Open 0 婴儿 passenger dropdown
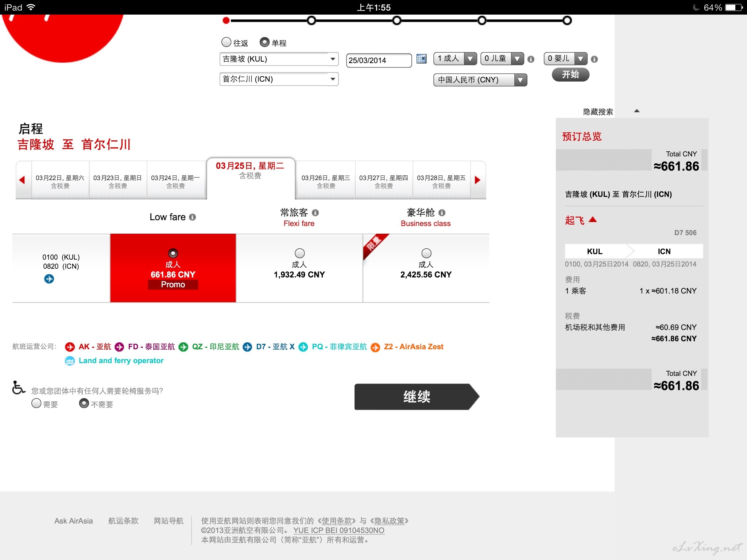Viewport: 747px width, 560px height. click(565, 59)
